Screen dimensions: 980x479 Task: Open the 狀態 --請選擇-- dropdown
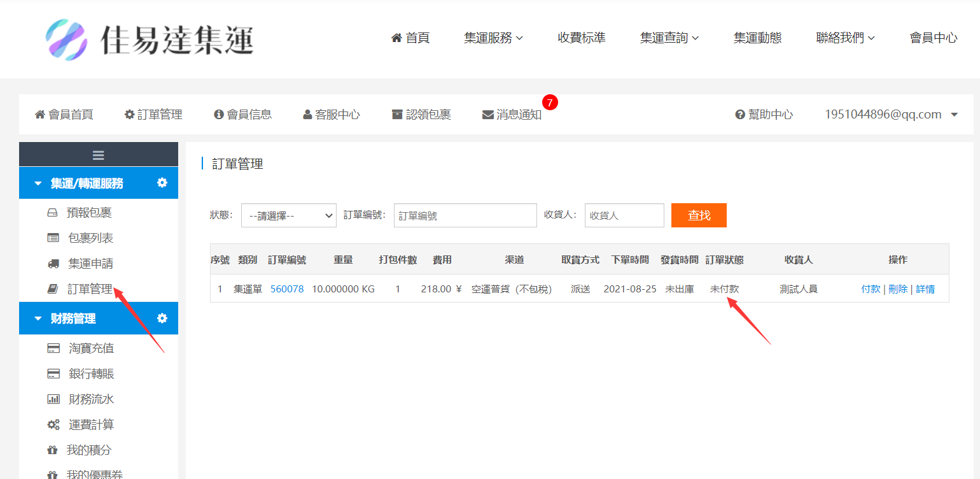289,215
